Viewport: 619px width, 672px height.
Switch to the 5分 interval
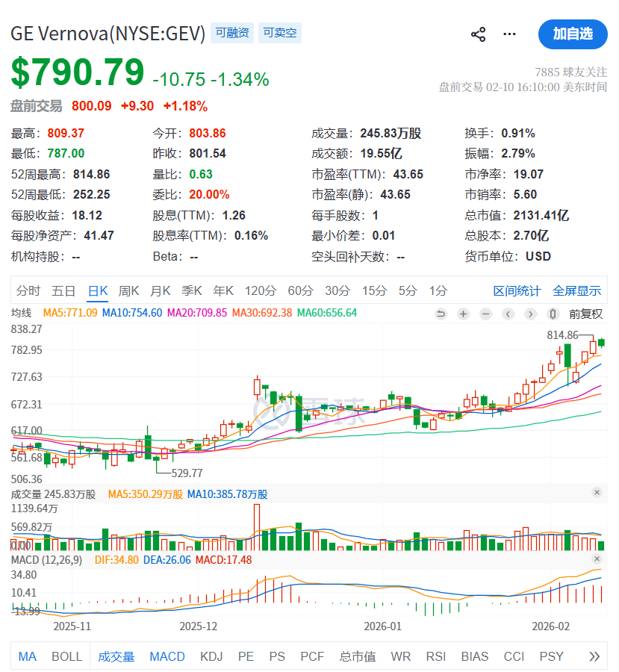pyautogui.click(x=408, y=291)
